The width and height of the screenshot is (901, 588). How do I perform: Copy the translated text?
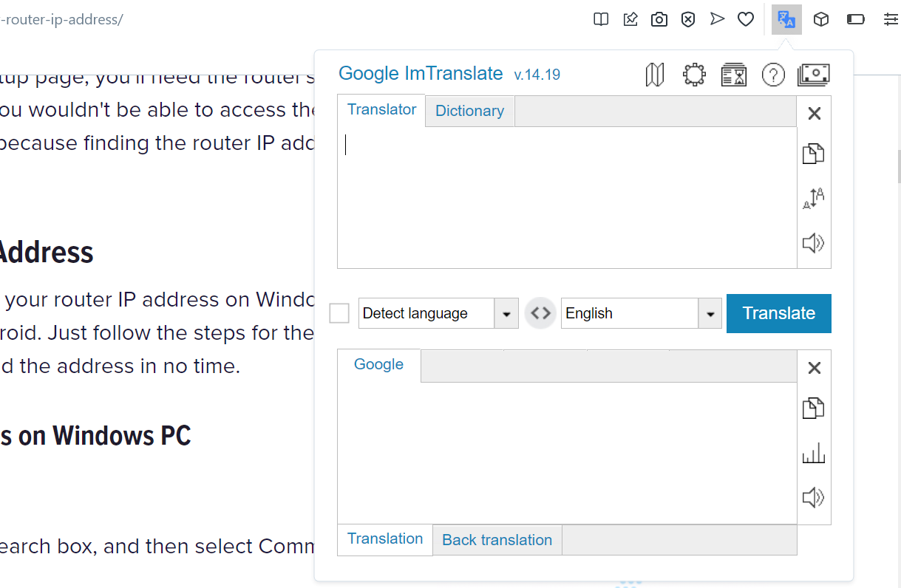point(814,408)
